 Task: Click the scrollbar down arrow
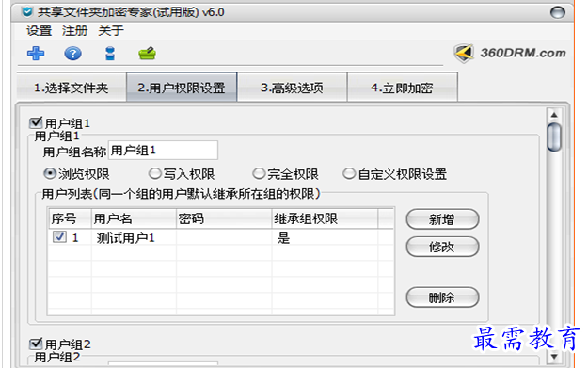coord(554,357)
